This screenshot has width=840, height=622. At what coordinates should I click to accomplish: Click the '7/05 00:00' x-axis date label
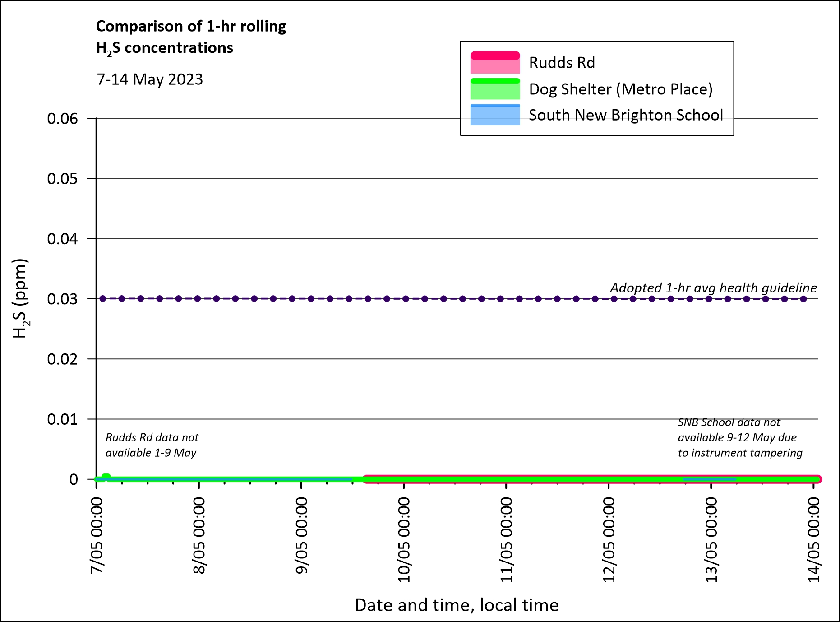click(97, 535)
